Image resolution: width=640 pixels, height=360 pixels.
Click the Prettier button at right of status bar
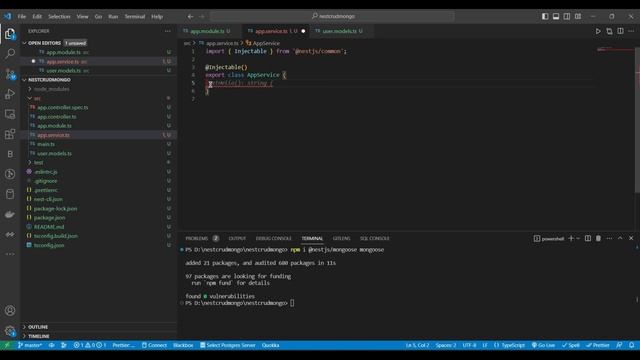point(597,345)
